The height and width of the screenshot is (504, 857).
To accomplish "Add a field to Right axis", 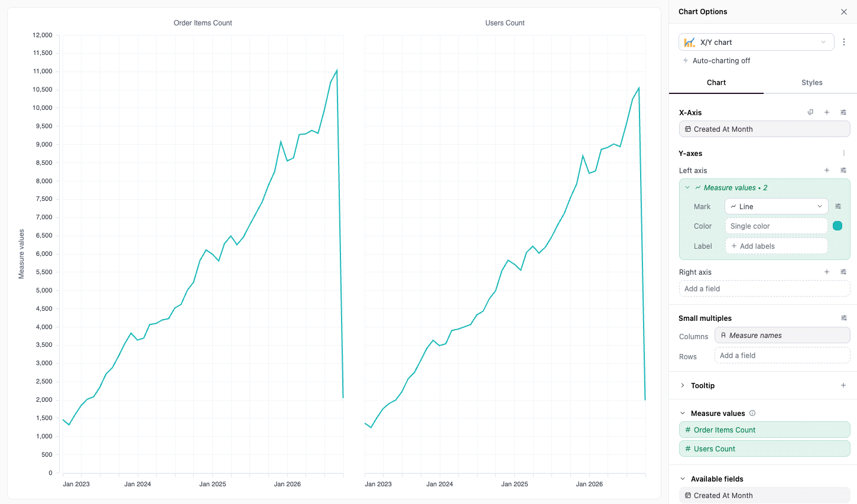I will [827, 272].
